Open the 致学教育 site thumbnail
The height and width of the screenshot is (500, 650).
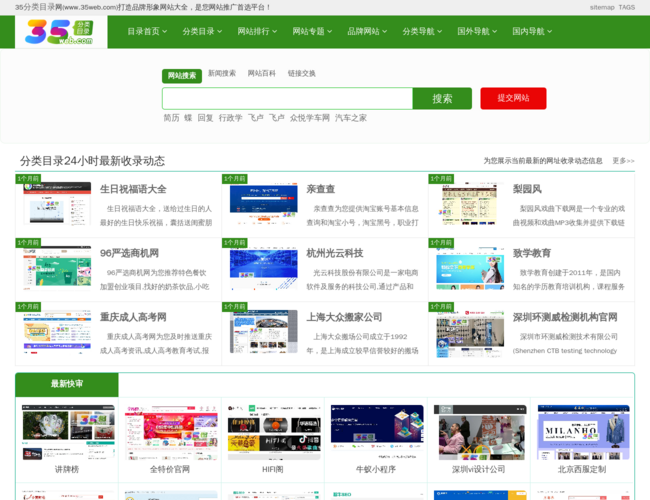click(x=470, y=267)
